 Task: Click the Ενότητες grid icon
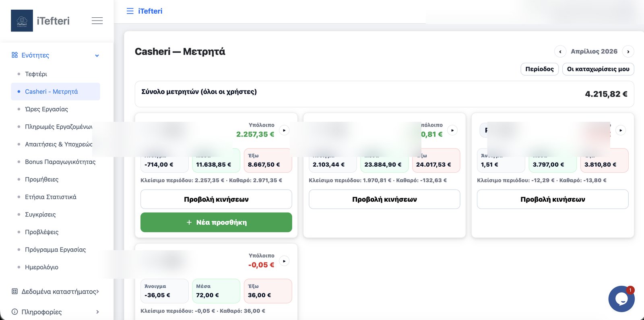pyautogui.click(x=15, y=55)
